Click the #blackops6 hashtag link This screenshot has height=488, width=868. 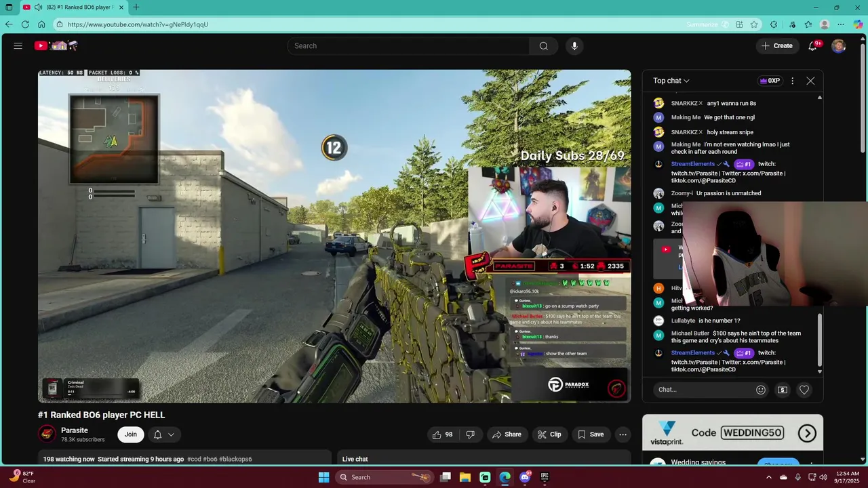[235, 460]
